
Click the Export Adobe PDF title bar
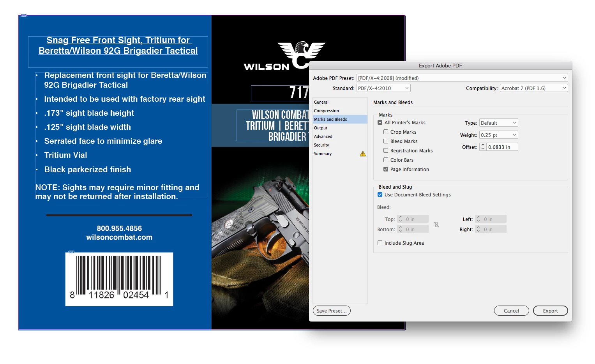(x=440, y=65)
